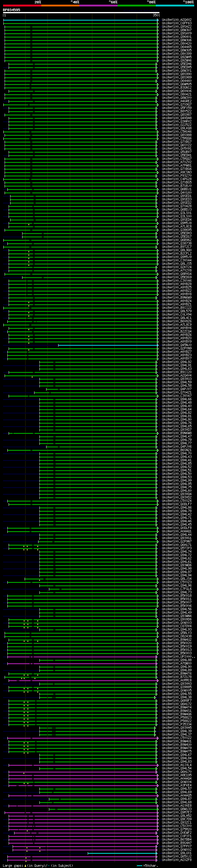Click the UniRef100_B9W4T5 label

tap(176, 751)
